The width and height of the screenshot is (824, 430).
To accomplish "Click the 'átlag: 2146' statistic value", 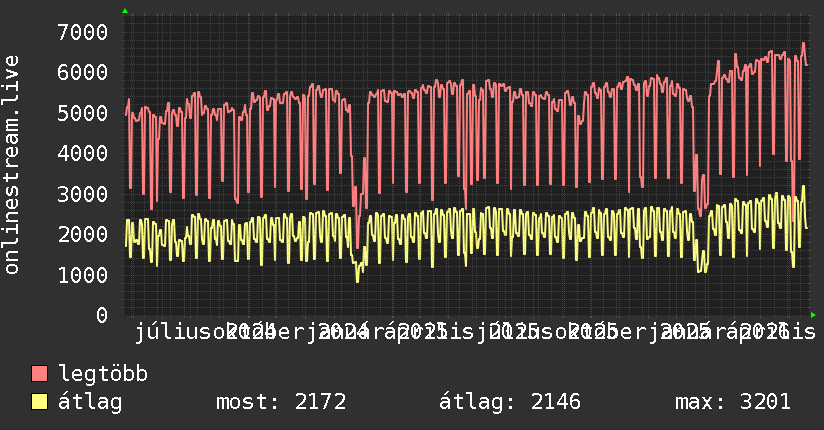I will (510, 402).
